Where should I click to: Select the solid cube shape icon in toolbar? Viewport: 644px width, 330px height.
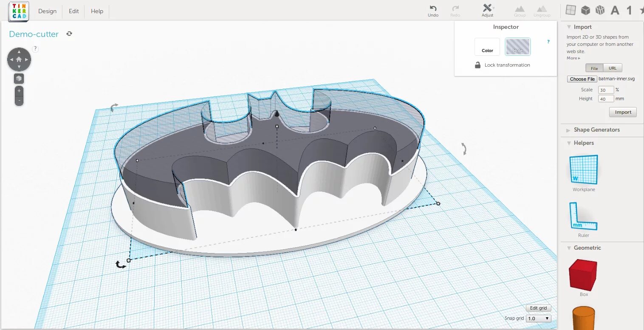point(586,10)
